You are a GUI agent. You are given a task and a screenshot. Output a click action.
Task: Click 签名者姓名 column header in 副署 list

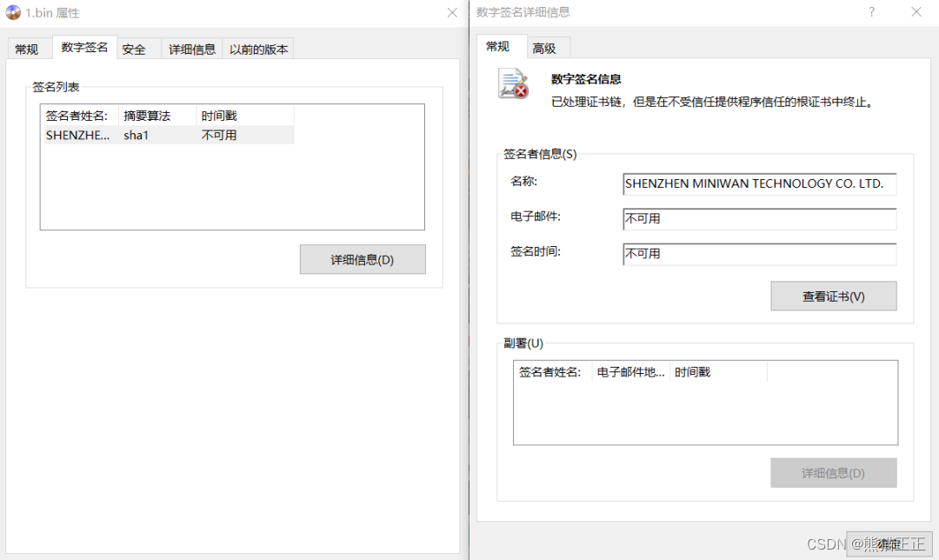coord(553,372)
